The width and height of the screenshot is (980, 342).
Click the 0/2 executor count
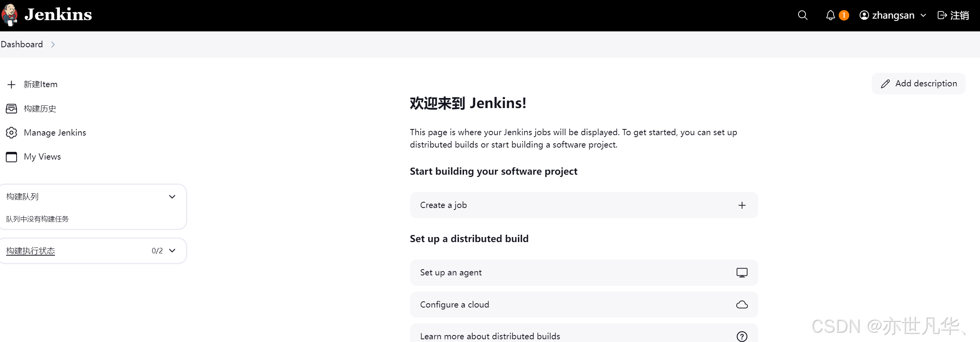157,251
